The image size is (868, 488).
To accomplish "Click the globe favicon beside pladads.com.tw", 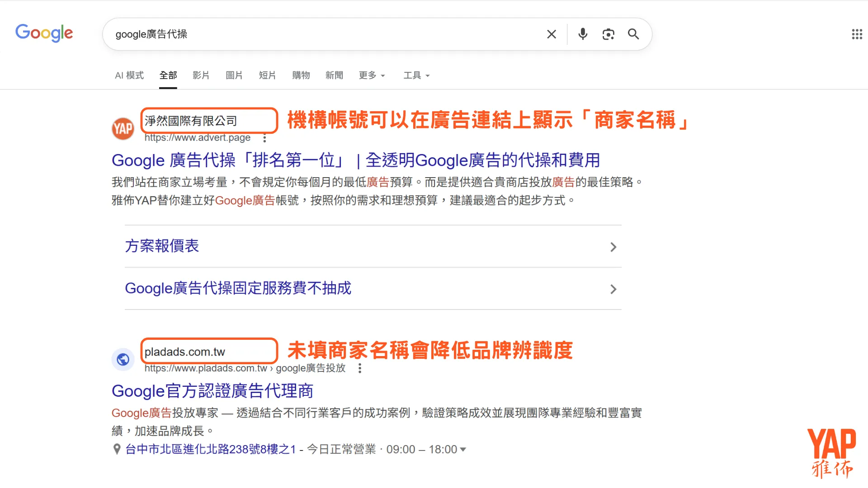I will [123, 359].
